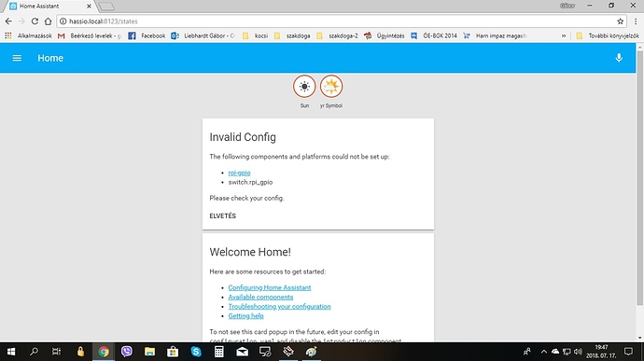
Task: Open the Sun state badge
Action: 304,87
